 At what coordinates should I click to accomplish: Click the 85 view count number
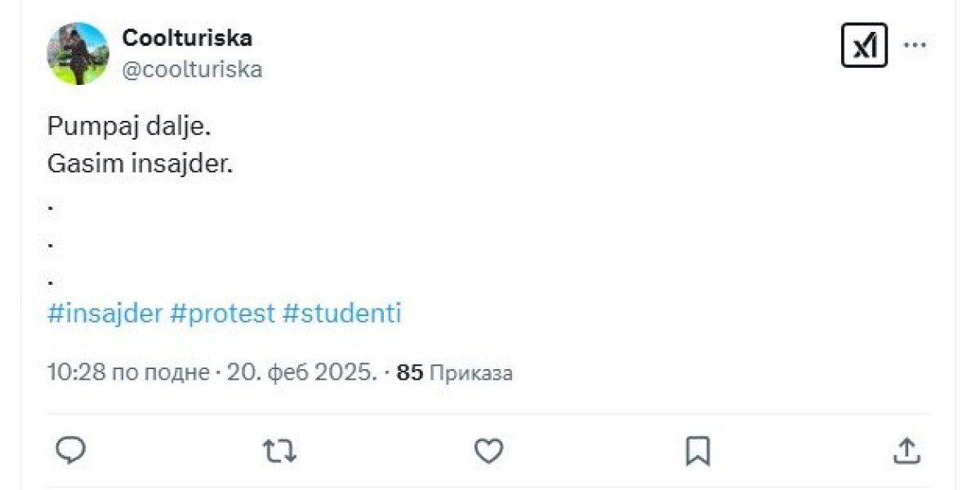tap(409, 373)
